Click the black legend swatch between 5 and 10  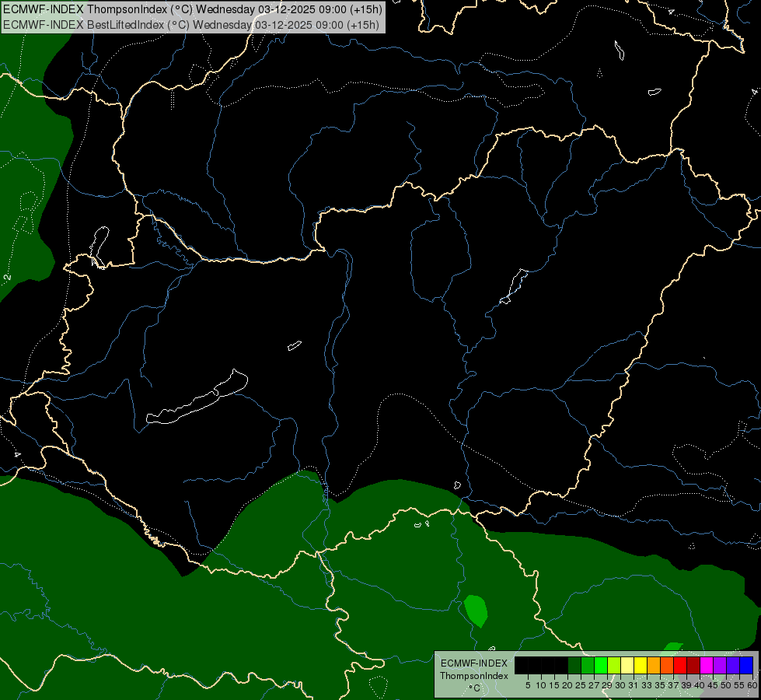pyautogui.click(x=534, y=665)
